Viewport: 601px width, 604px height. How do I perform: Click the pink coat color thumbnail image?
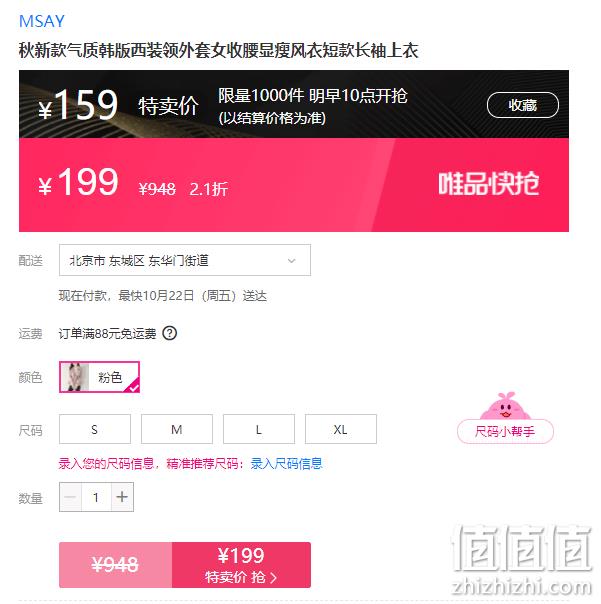click(x=75, y=377)
